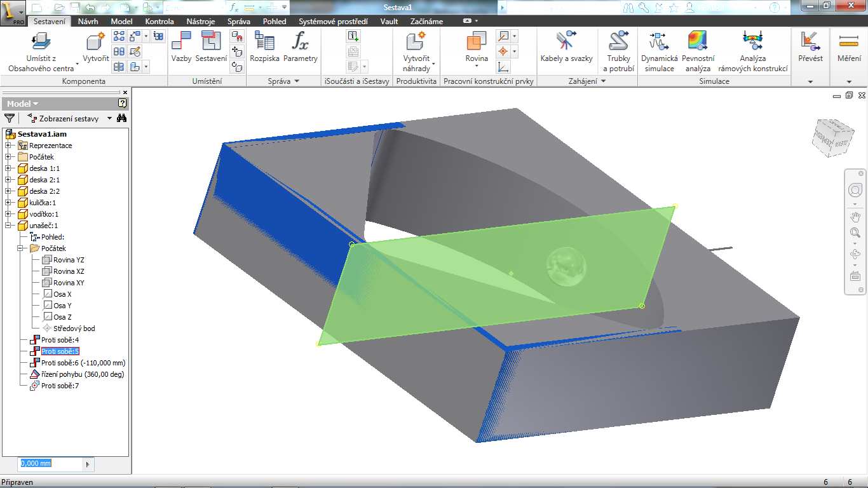This screenshot has width=868, height=488.
Task: Collapse the unašeč:1 node
Action: [8, 226]
